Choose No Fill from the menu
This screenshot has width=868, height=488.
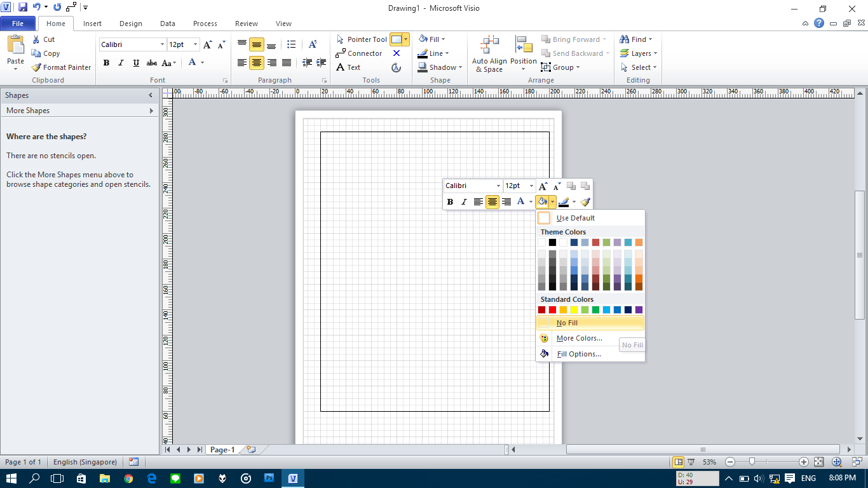(590, 323)
